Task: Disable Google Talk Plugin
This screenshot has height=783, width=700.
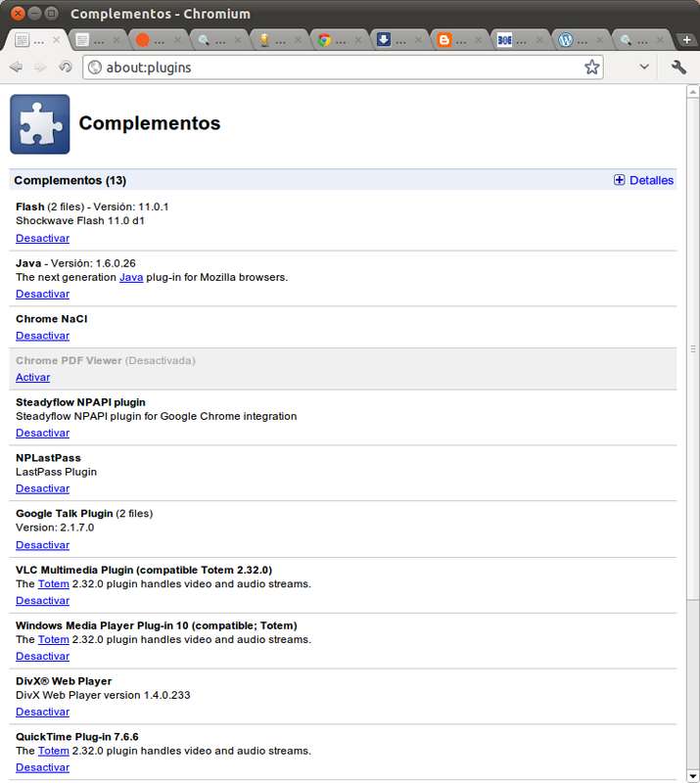Action: coord(42,545)
